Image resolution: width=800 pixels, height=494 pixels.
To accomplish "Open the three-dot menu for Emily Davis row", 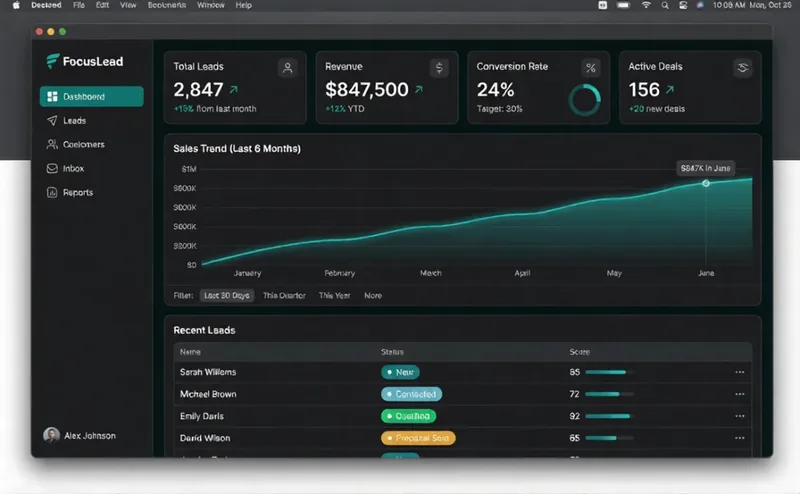I will point(740,416).
